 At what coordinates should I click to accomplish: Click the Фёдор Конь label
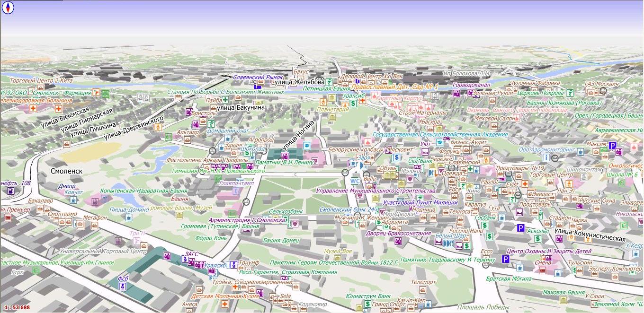coord(211,238)
